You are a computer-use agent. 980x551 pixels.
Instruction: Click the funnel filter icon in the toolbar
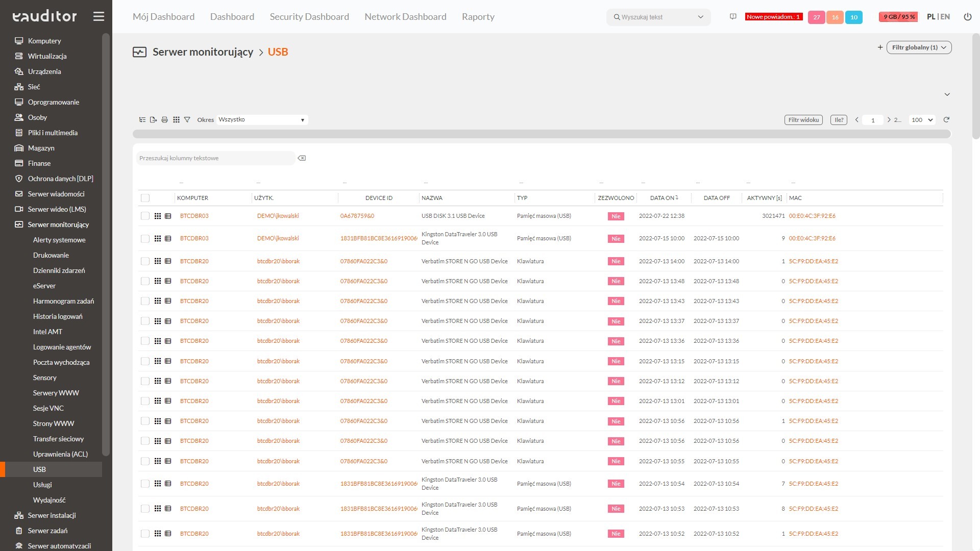pyautogui.click(x=187, y=120)
